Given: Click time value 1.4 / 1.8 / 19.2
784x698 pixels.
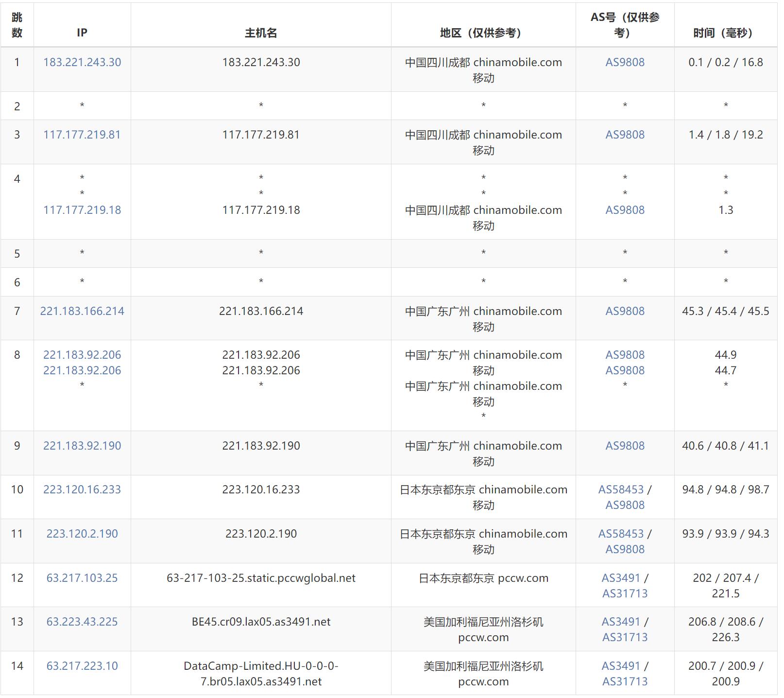Looking at the screenshot, I should [x=726, y=135].
